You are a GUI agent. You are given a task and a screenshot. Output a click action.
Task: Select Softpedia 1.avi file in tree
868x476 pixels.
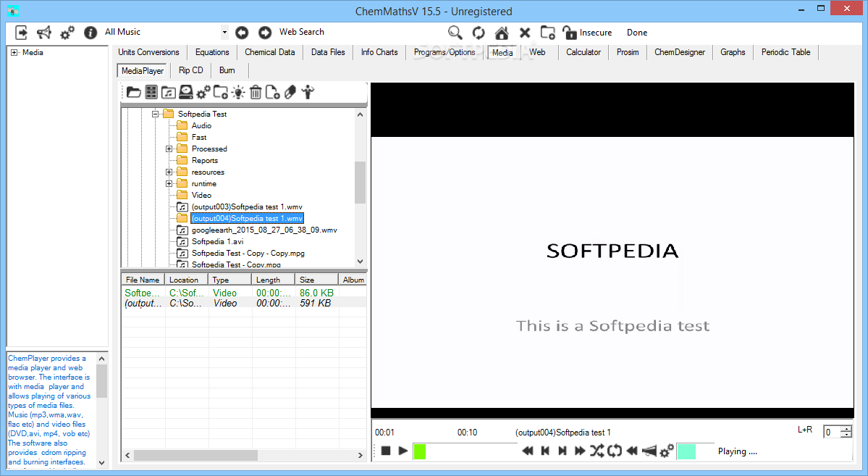tap(218, 241)
